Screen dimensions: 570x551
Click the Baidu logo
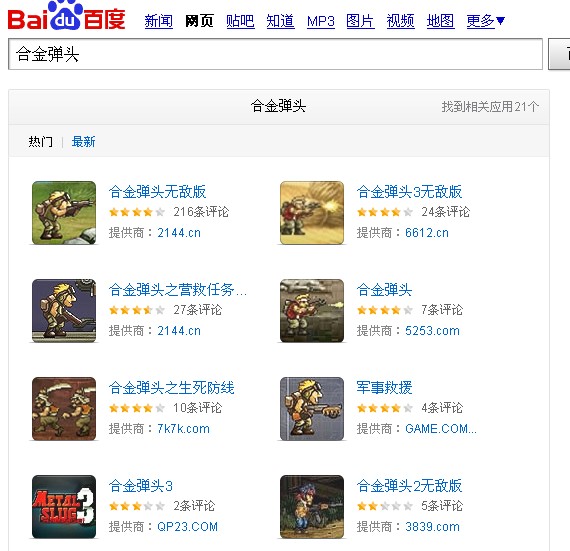point(67,15)
